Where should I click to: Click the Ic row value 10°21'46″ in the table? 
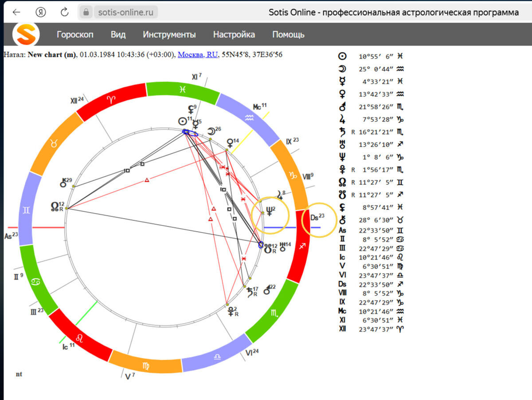[376, 257]
